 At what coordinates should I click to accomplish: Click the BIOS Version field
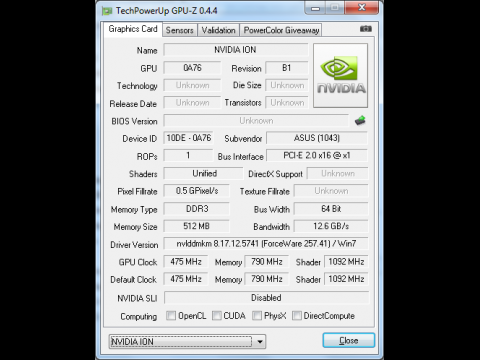[x=256, y=121]
